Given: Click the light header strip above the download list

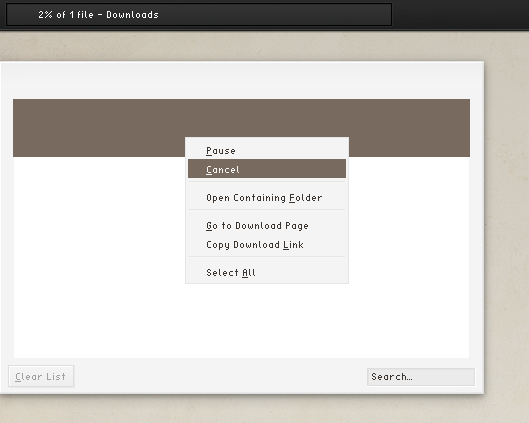Looking at the screenshot, I should pyautogui.click(x=241, y=80).
